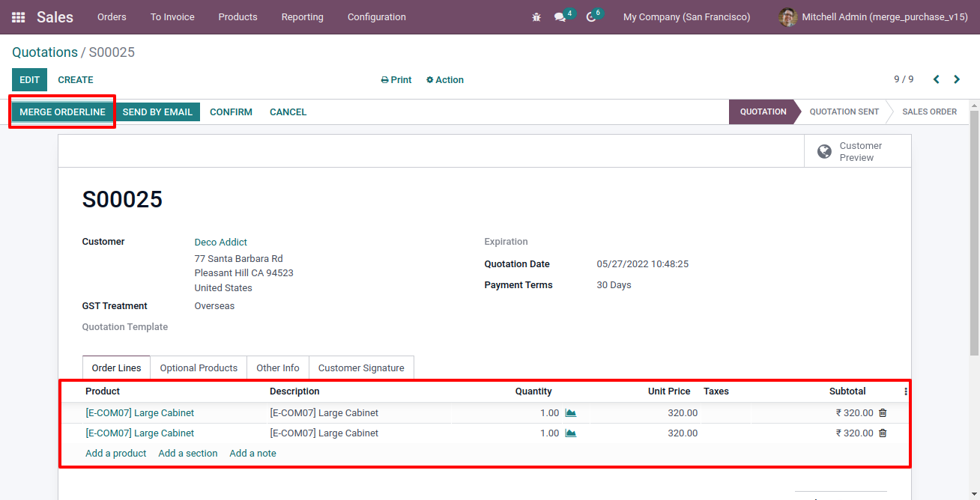
Task: Go to next record arrow
Action: 957,79
